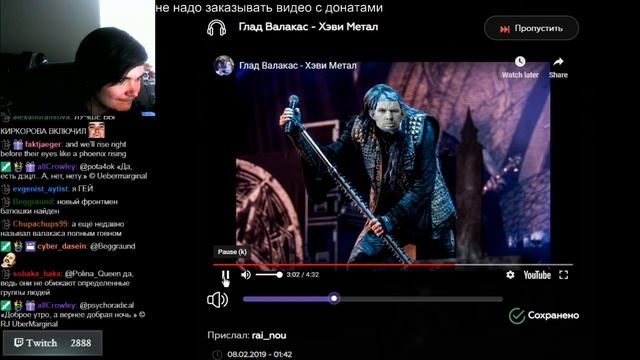Image resolution: width=640 pixels, height=360 pixels.
Task: Open YouTube player settings gear
Action: (510, 275)
